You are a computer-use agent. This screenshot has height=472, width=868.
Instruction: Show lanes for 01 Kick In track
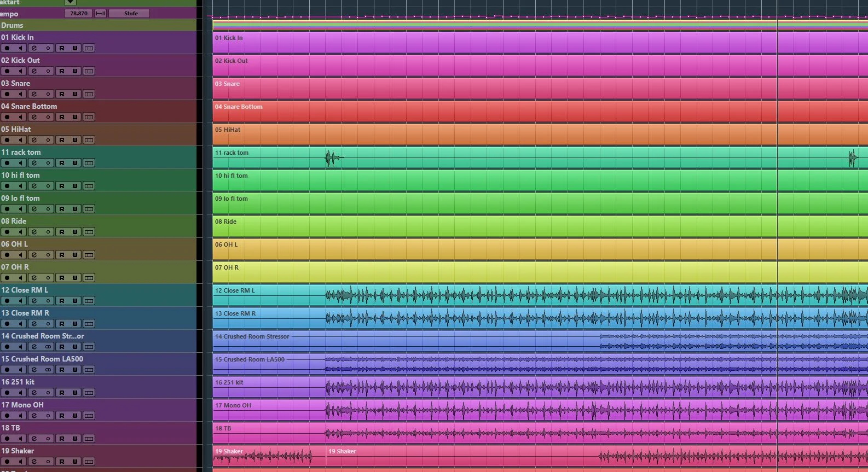pyautogui.click(x=89, y=48)
